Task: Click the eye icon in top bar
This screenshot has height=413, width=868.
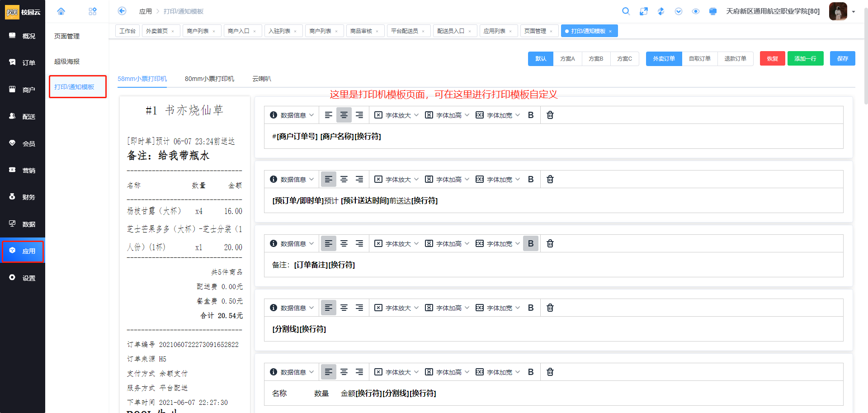Action: tap(696, 11)
